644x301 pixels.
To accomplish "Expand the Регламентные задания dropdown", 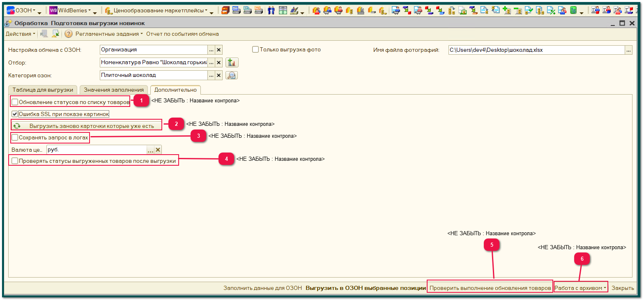I will (x=109, y=34).
